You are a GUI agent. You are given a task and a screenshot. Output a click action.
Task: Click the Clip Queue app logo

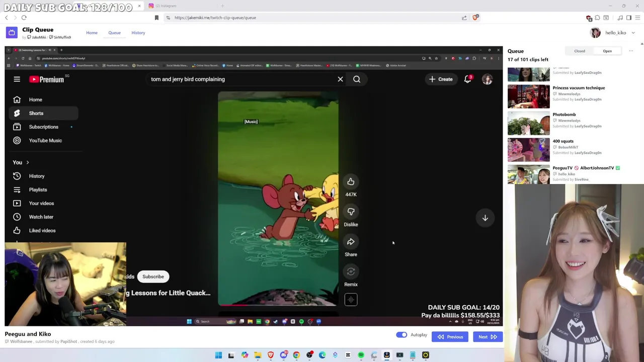click(12, 33)
